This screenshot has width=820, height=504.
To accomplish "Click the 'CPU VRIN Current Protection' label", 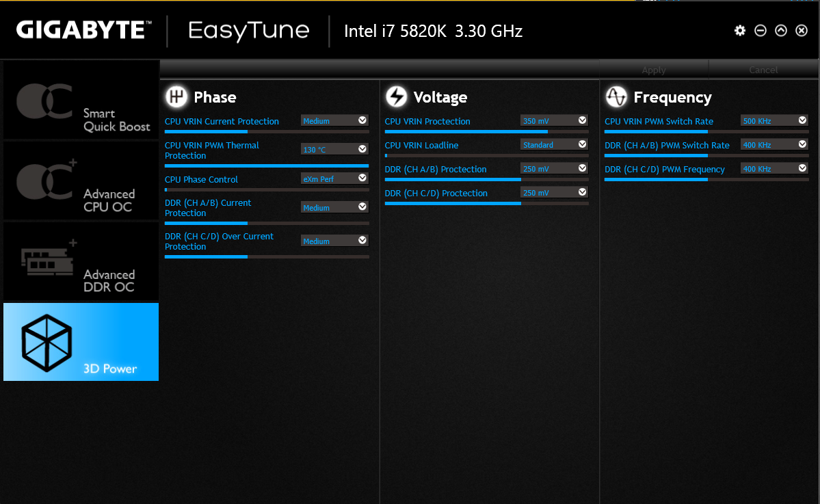I will tap(222, 121).
